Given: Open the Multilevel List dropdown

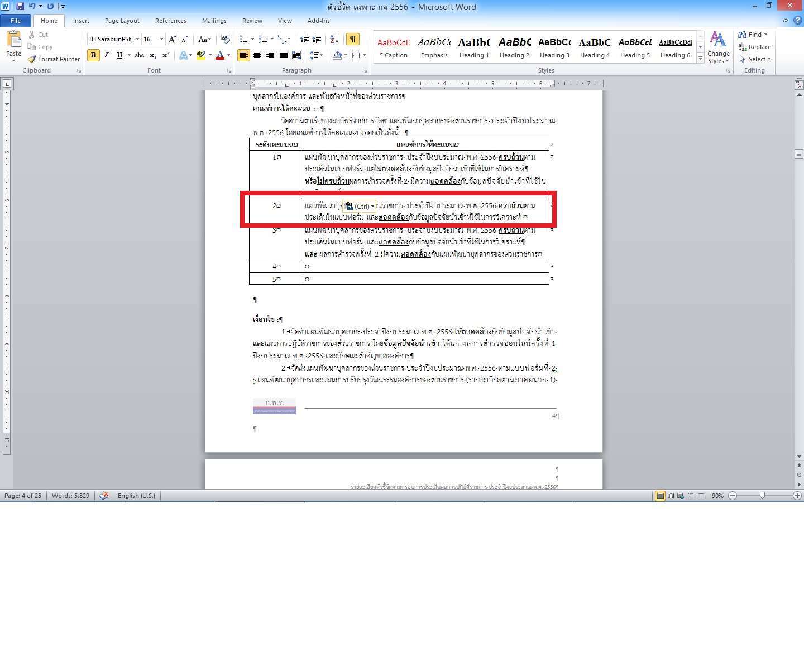Looking at the screenshot, I should click(x=284, y=39).
